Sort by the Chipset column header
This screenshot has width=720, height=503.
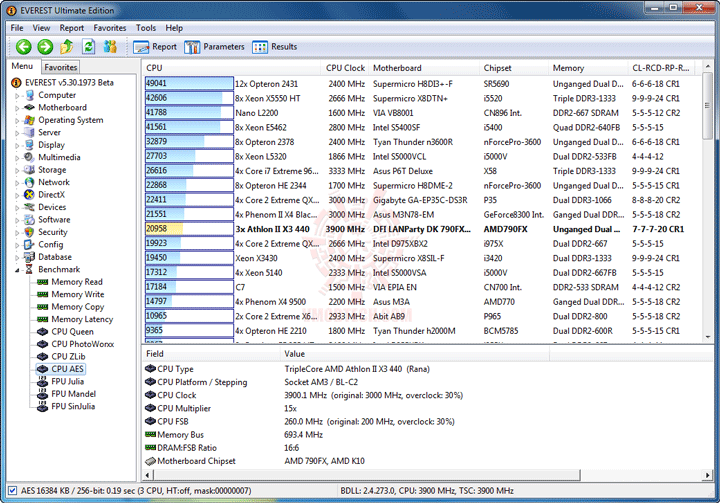coord(514,68)
